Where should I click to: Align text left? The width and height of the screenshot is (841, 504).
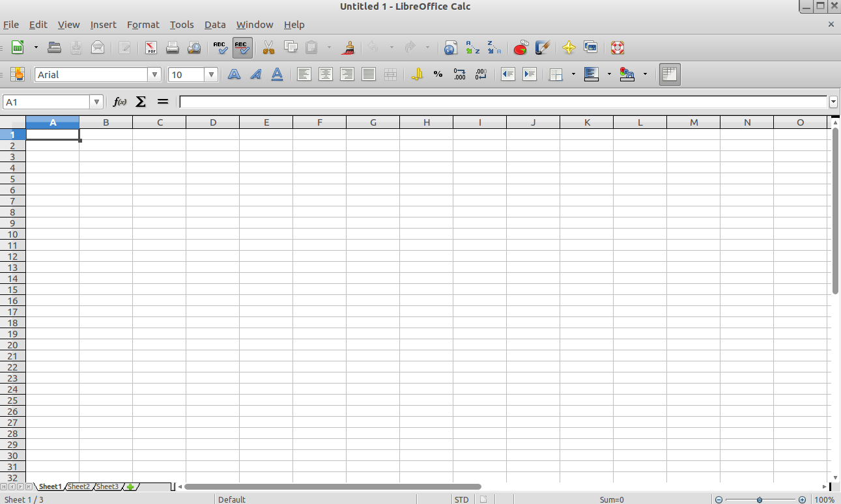304,74
